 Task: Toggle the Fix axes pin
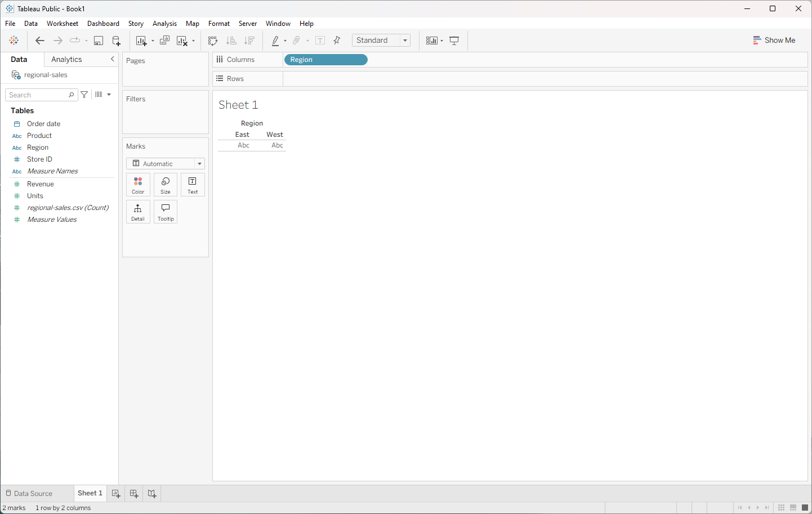point(337,41)
